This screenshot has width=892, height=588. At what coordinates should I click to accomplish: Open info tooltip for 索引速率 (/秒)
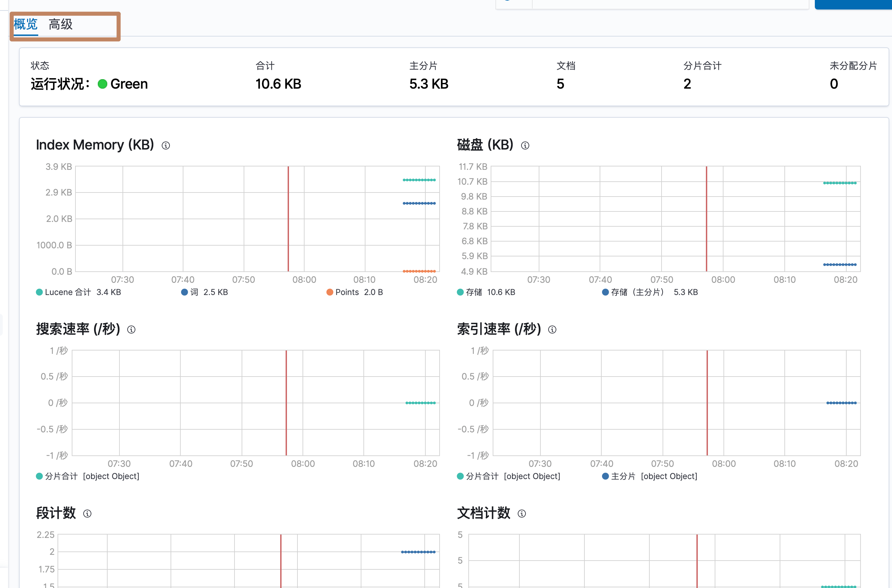[x=552, y=330]
